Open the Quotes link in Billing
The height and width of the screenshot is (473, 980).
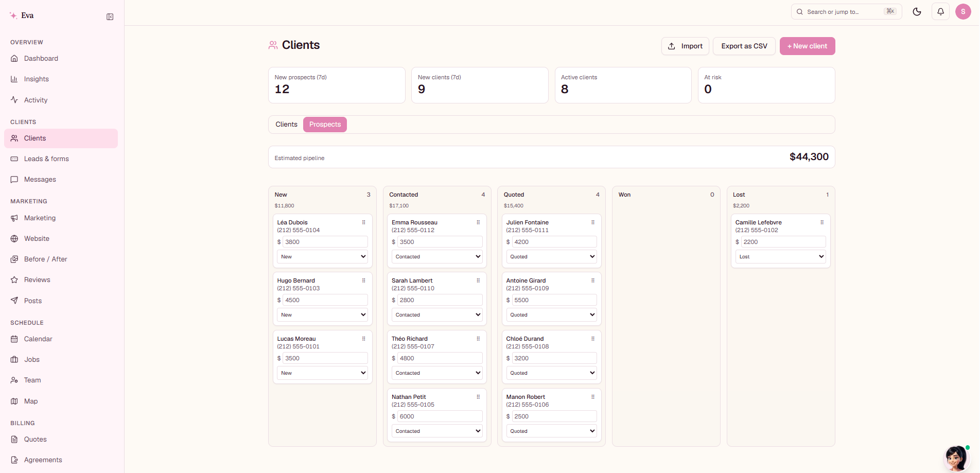[61, 440]
